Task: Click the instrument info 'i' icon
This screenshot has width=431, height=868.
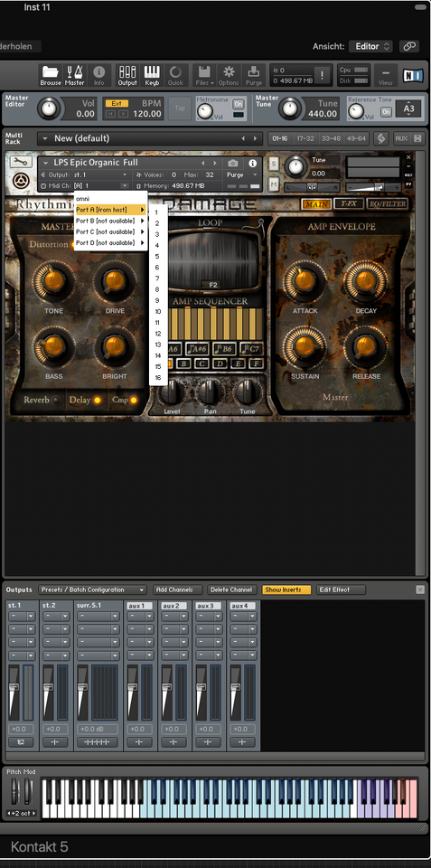Action: pos(253,164)
